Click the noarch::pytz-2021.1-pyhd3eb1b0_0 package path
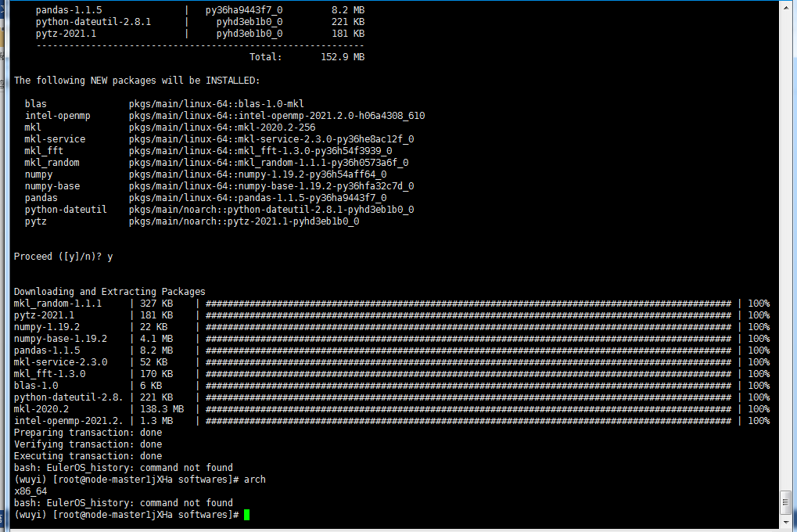The width and height of the screenshot is (797, 532). pyautogui.click(x=244, y=221)
